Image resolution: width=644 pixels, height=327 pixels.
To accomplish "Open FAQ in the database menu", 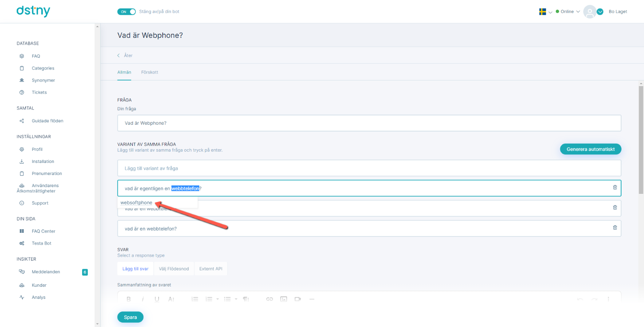I will [x=36, y=56].
